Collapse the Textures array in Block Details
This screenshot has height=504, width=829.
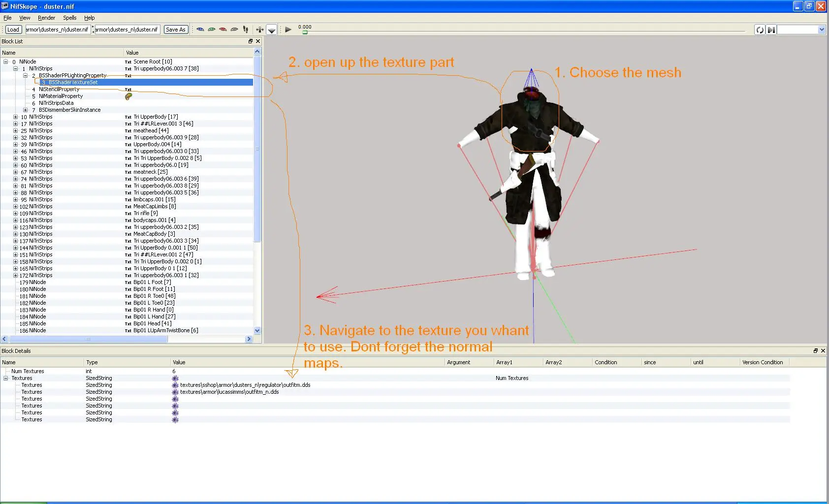pyautogui.click(x=6, y=378)
